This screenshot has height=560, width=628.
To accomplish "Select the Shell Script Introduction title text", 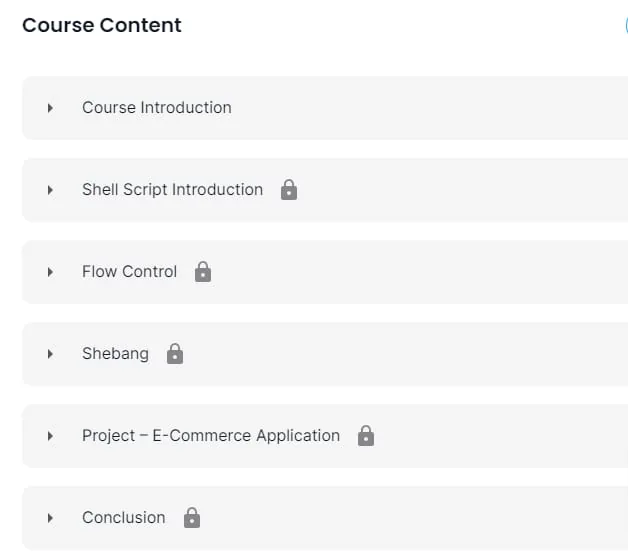I will pyautogui.click(x=173, y=189).
